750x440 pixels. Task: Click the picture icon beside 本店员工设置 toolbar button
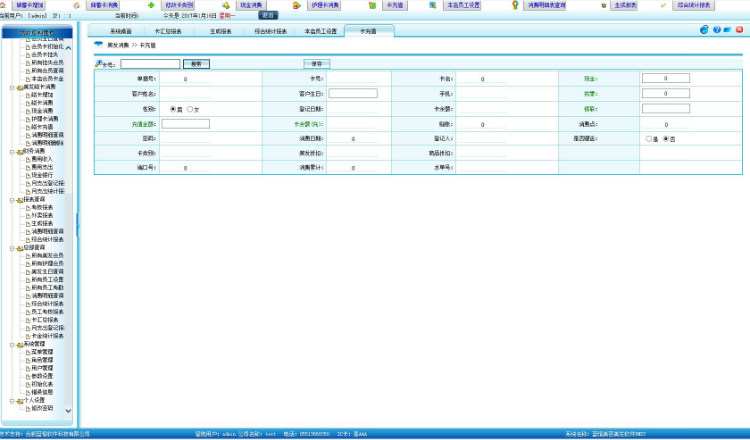(x=432, y=5)
